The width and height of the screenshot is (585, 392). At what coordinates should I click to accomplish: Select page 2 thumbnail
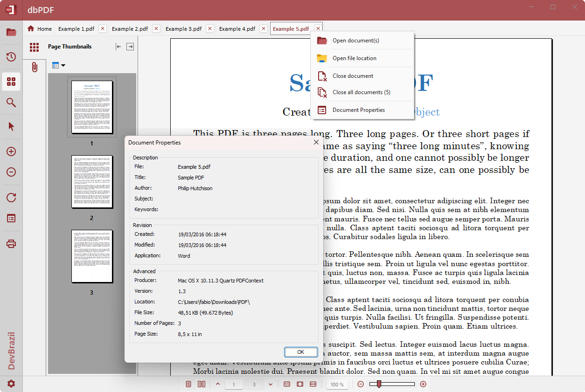92,182
